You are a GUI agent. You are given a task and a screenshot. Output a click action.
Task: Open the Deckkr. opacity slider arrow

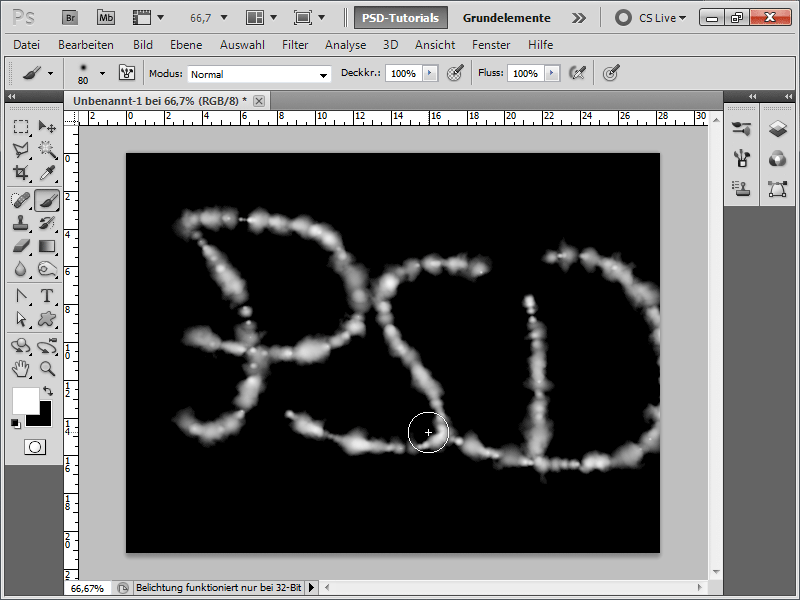click(x=430, y=73)
